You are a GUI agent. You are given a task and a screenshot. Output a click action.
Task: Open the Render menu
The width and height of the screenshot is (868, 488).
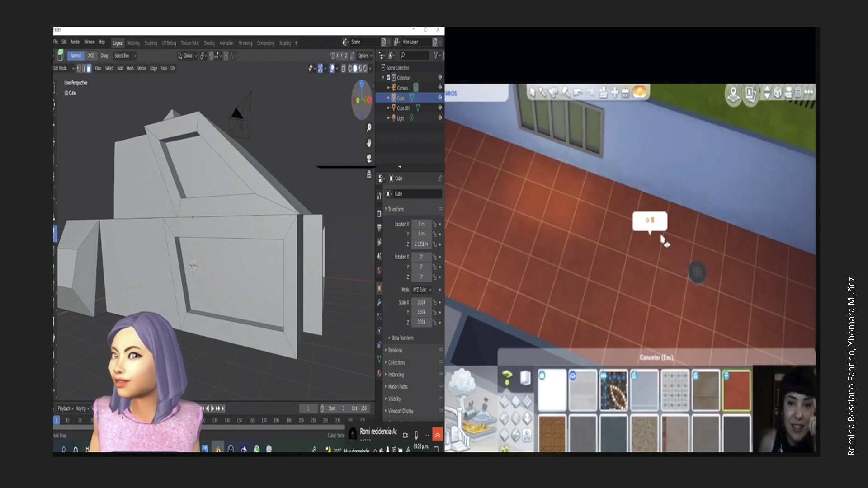[75, 42]
